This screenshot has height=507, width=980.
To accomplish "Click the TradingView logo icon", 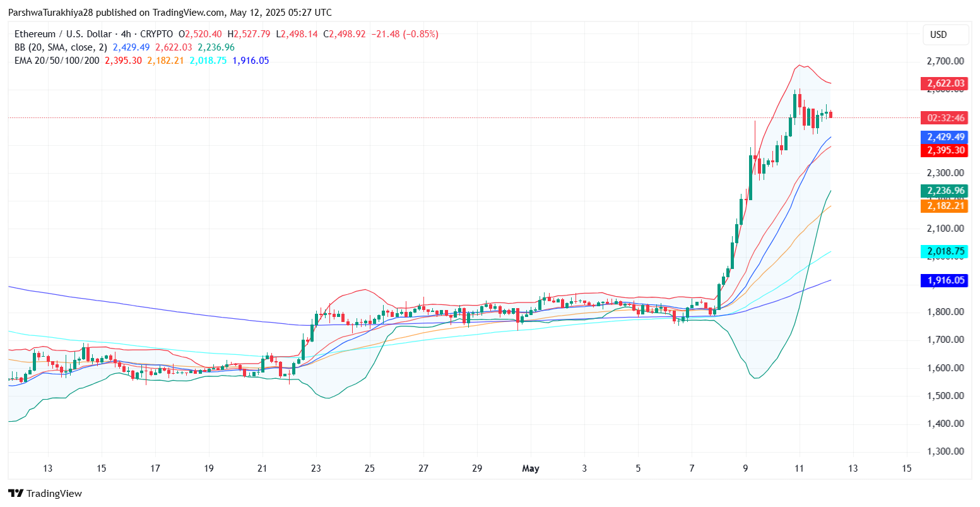I will (x=16, y=493).
